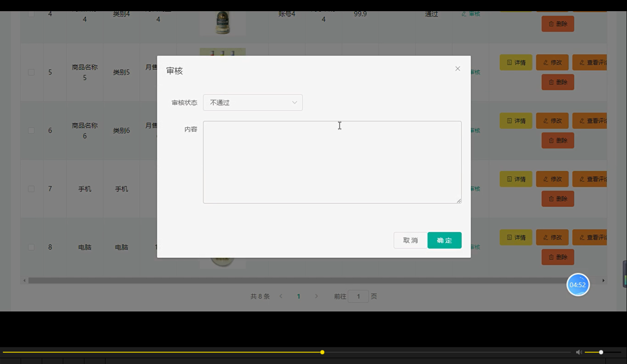Click the 手机 name cell in row 7

pos(85,189)
